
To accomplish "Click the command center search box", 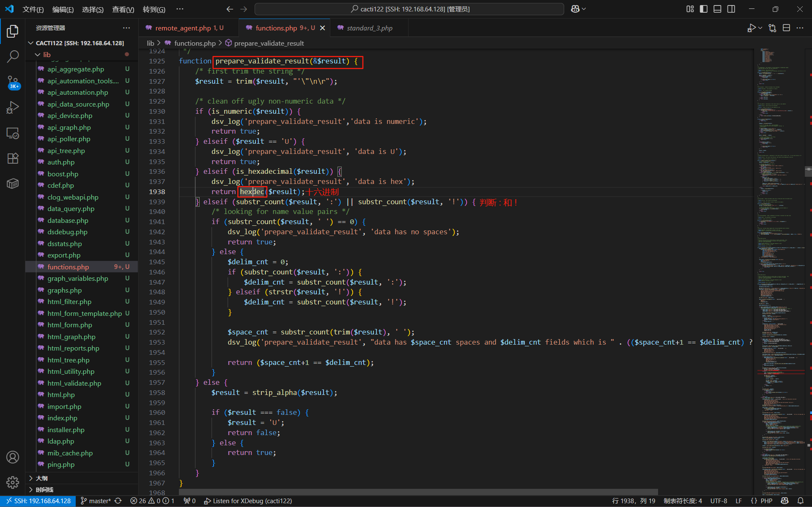I will (409, 9).
